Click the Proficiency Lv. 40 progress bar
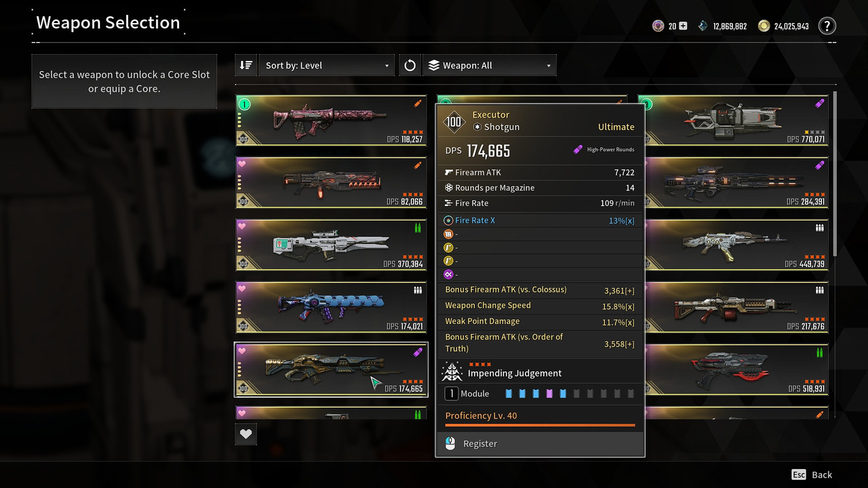The image size is (868, 488). tap(540, 426)
